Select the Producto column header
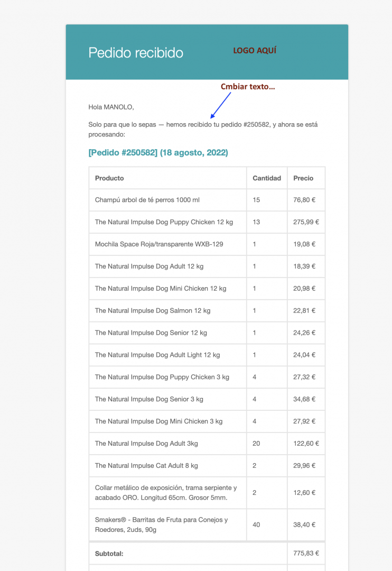The image size is (392, 571). point(109,178)
